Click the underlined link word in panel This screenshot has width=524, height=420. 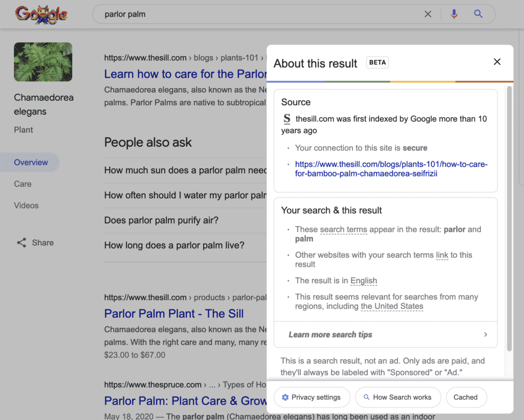[442, 255]
